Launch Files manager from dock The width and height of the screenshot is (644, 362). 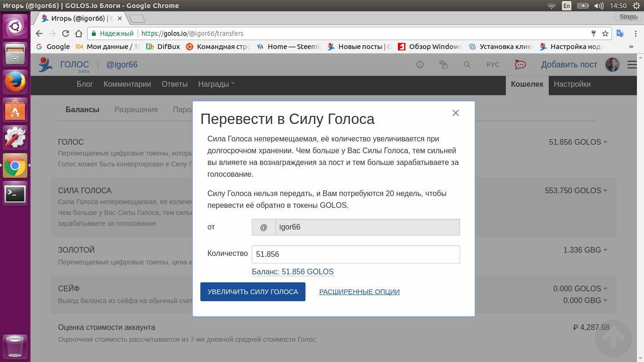15,54
